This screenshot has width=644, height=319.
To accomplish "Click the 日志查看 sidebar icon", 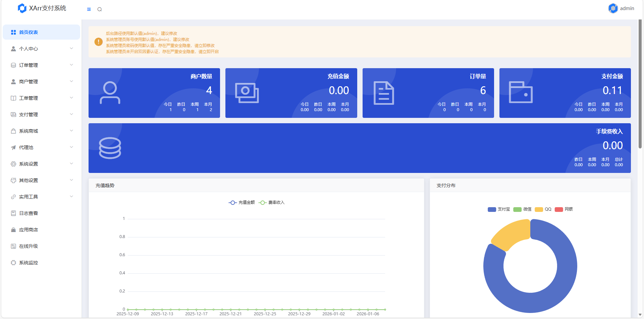I will tap(13, 213).
